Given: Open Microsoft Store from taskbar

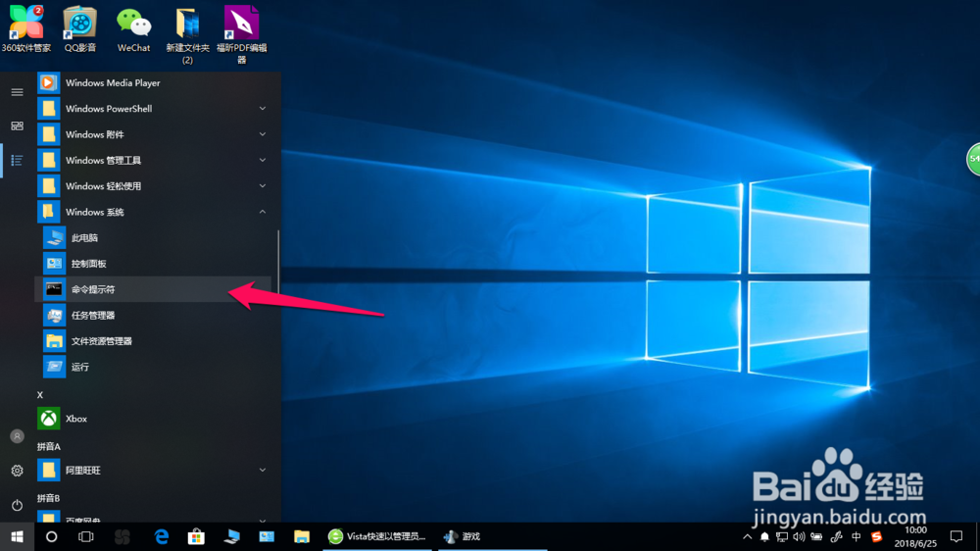Looking at the screenshot, I should click(196, 536).
